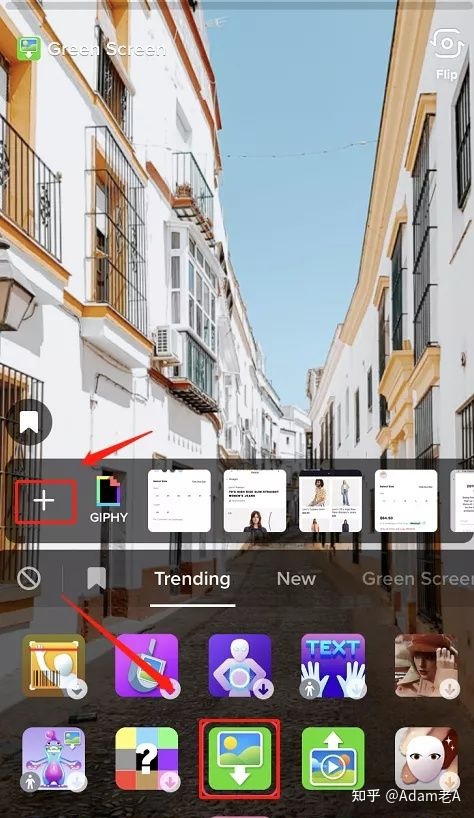Screen dimensions: 474x818
Task: Open the GIPHY image source
Action: click(108, 499)
